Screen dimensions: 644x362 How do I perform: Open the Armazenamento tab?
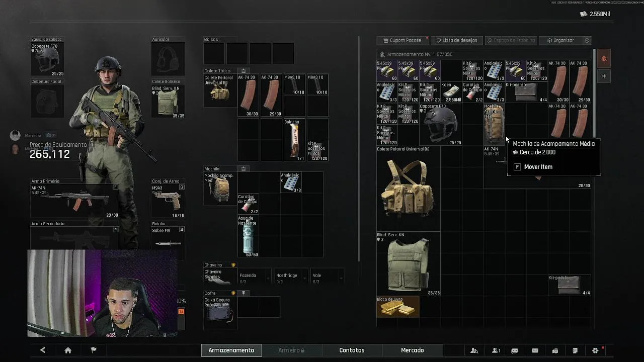231,350
